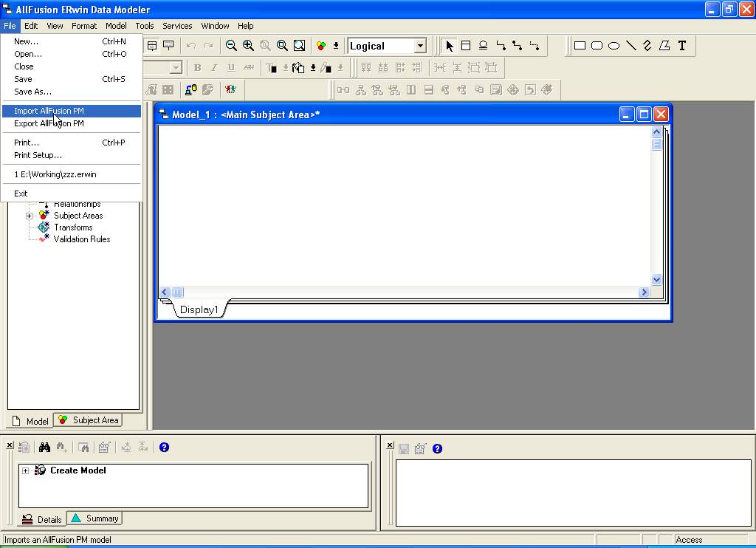Select the non-identifying dashed relationship tool

click(x=535, y=46)
